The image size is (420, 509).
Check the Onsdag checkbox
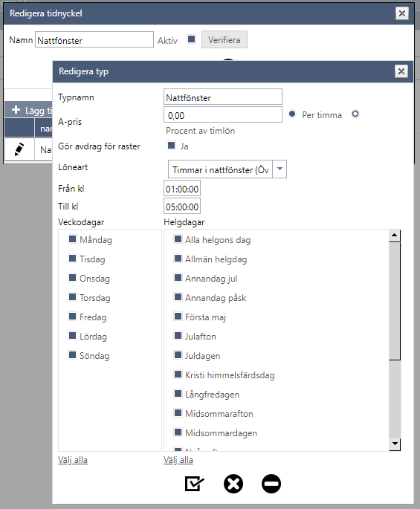coord(72,278)
